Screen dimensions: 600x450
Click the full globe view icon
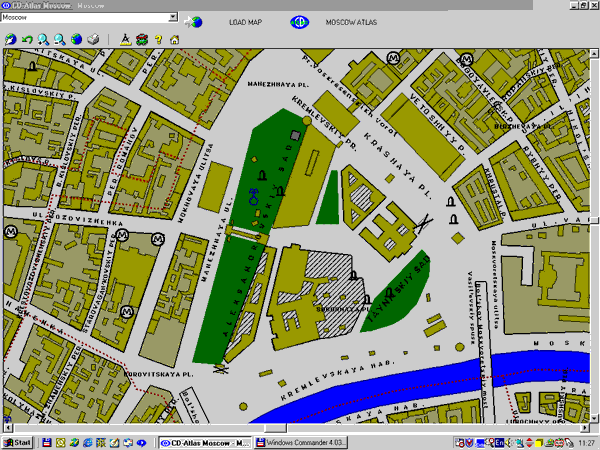pyautogui.click(x=76, y=39)
